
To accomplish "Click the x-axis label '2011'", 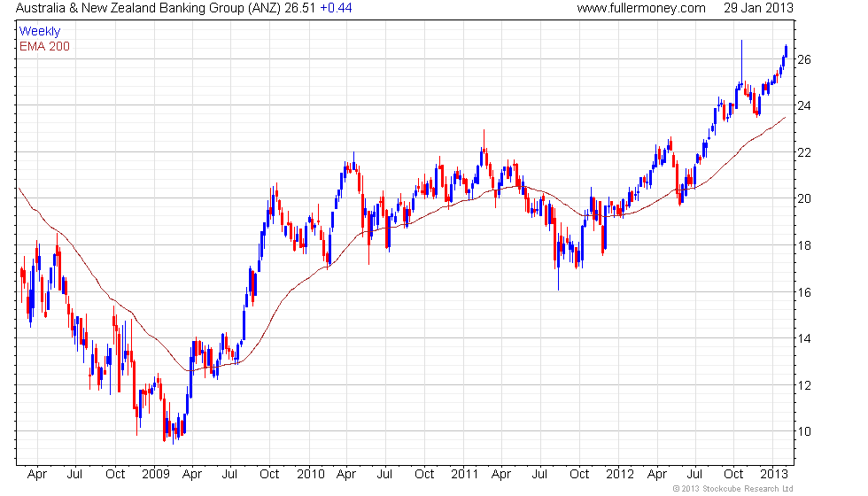I will click(x=464, y=474).
